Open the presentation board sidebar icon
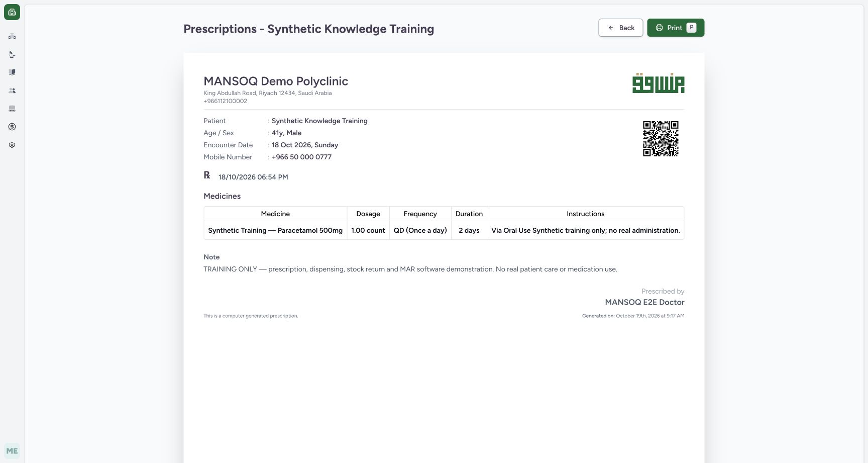The width and height of the screenshot is (868, 463). [x=12, y=109]
